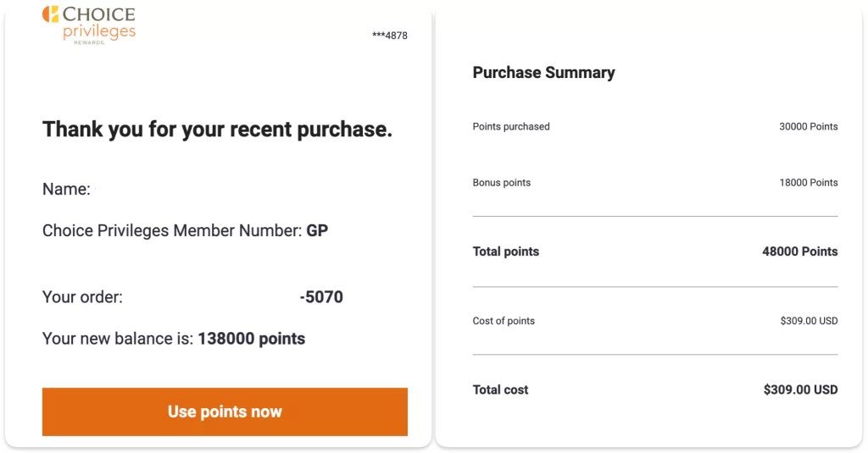Click the Total points label
Image resolution: width=868 pixels, height=453 pixels.
[x=506, y=251]
